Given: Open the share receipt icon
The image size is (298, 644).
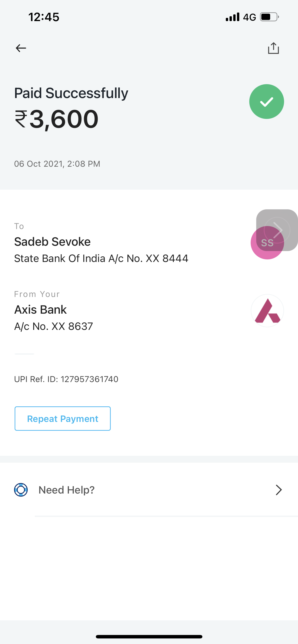Looking at the screenshot, I should [x=273, y=48].
